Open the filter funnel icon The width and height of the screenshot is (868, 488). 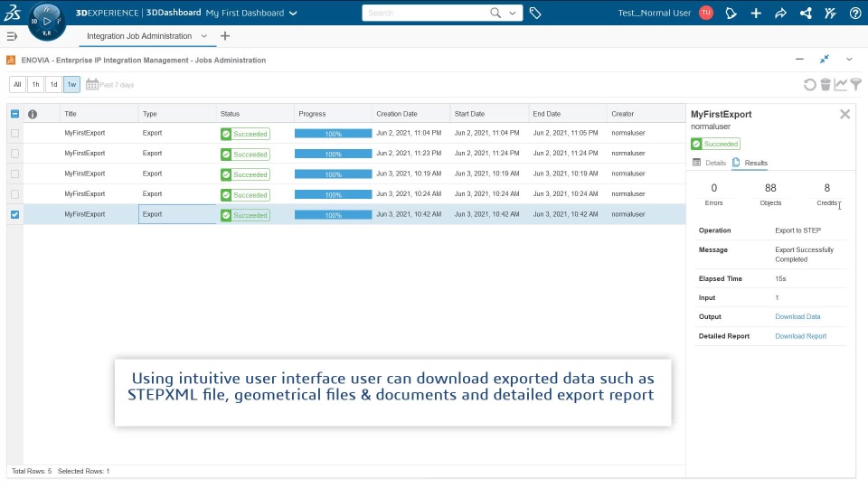click(856, 85)
